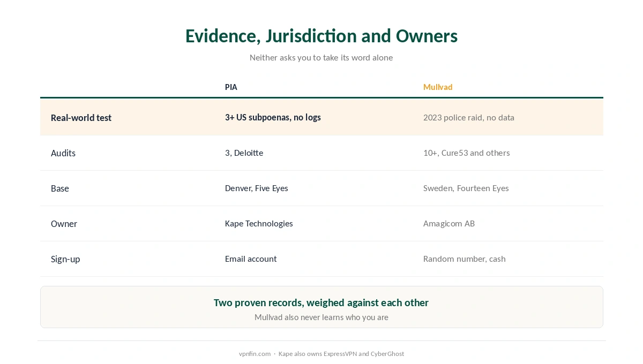Click the 'Random number, cash' cell
Viewport: 643px width, 364px height.
[x=465, y=259]
